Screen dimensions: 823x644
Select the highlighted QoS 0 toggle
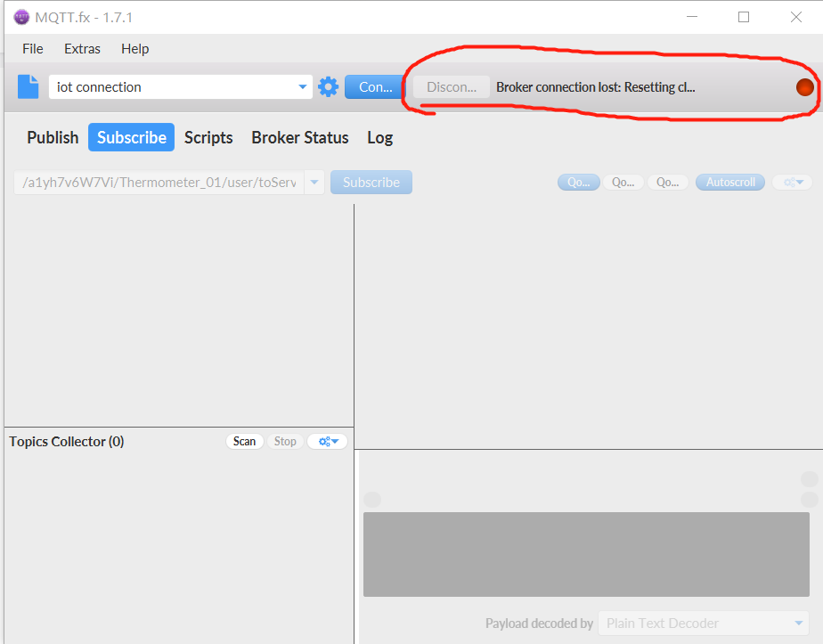[x=578, y=182]
